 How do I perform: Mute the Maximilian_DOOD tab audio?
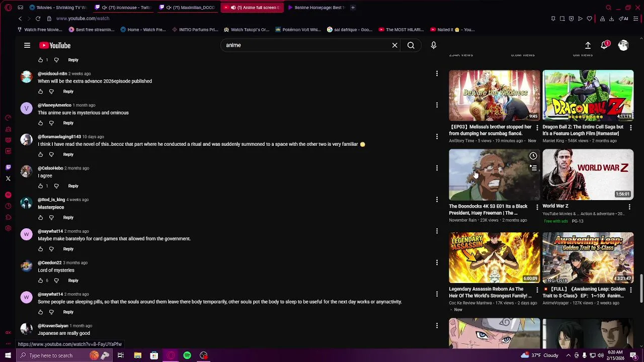coord(169,8)
